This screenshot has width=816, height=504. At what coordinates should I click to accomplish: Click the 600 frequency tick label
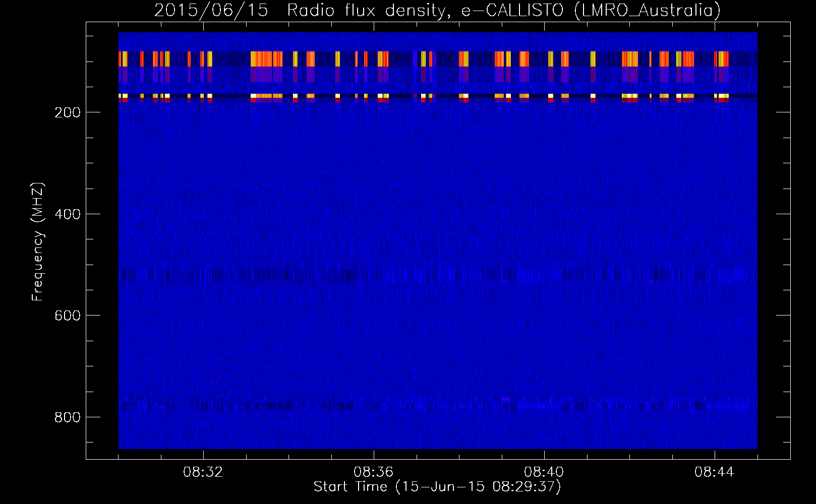tap(67, 316)
